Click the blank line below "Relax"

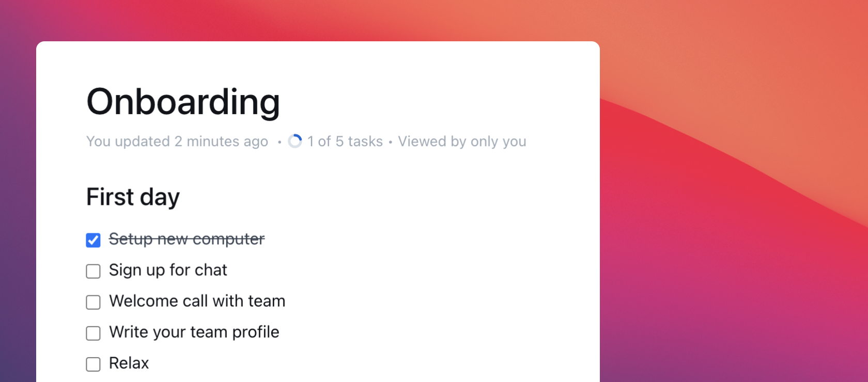coord(207,379)
